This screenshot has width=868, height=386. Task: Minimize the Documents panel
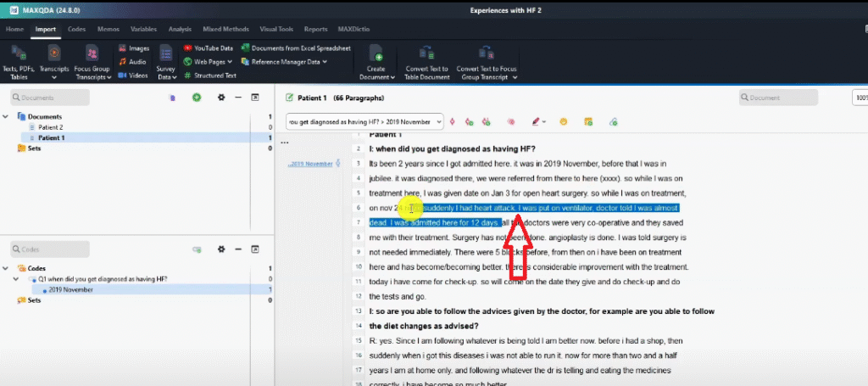tap(238, 98)
